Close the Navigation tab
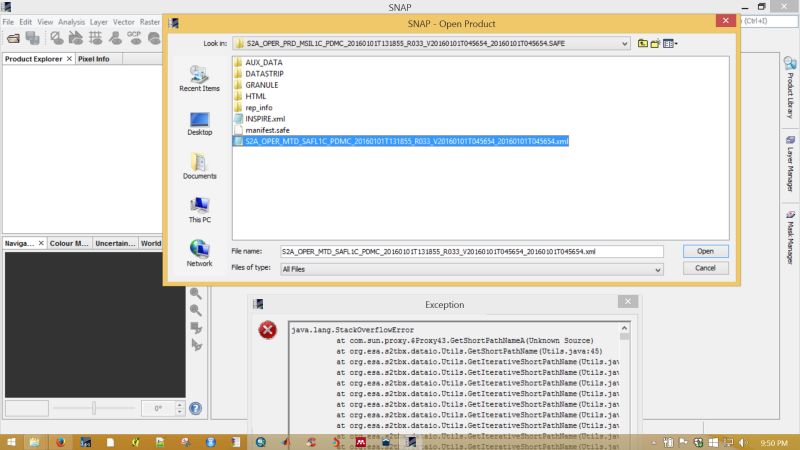The image size is (800, 450). click(x=41, y=243)
